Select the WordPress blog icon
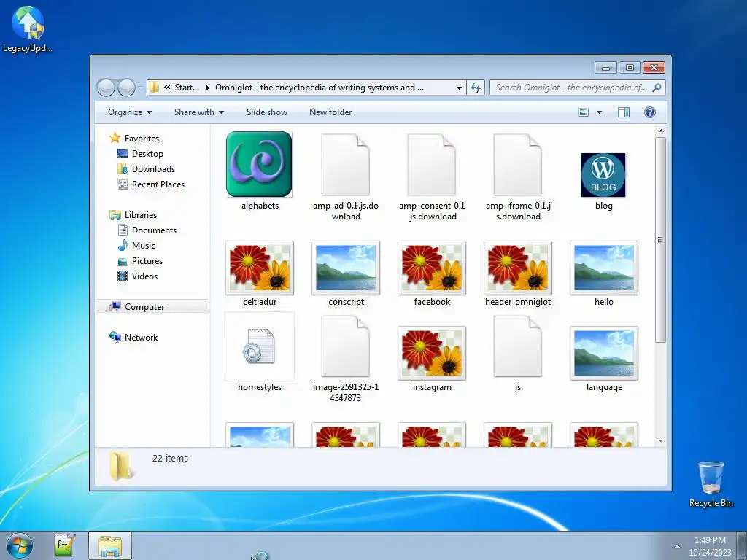This screenshot has width=747, height=560. click(603, 175)
